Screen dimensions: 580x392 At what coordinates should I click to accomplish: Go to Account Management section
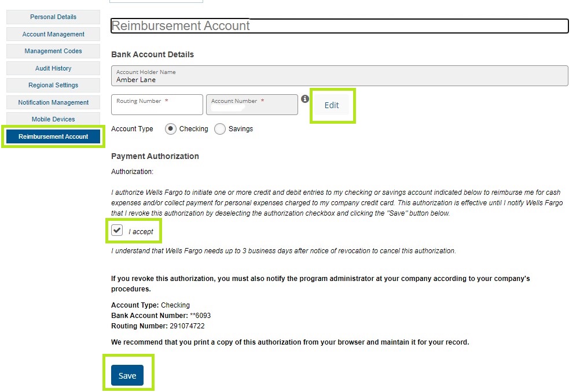pyautogui.click(x=53, y=34)
